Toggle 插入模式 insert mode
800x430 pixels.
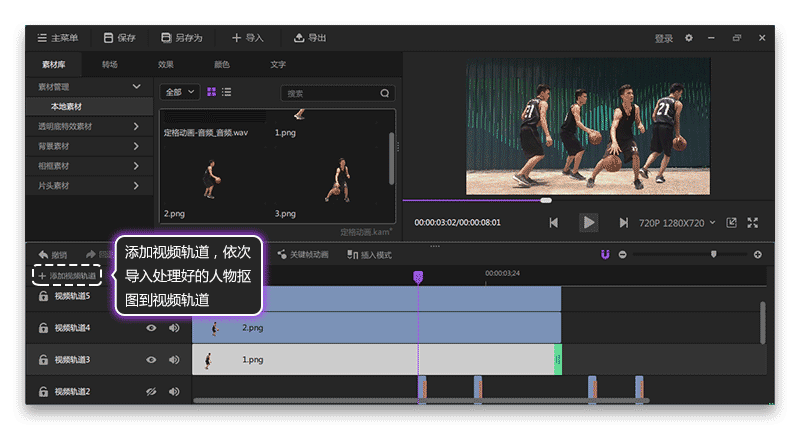tap(369, 255)
